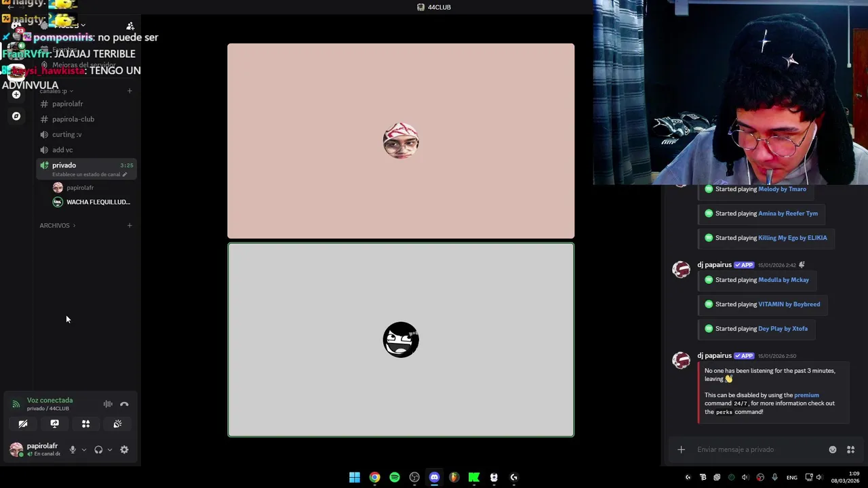
Task: Click the premium command link
Action: 806,395
